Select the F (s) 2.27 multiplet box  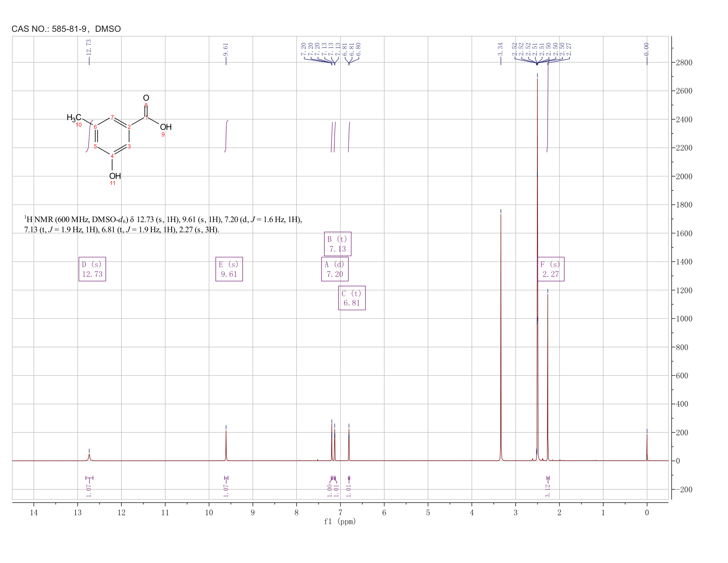pos(551,269)
